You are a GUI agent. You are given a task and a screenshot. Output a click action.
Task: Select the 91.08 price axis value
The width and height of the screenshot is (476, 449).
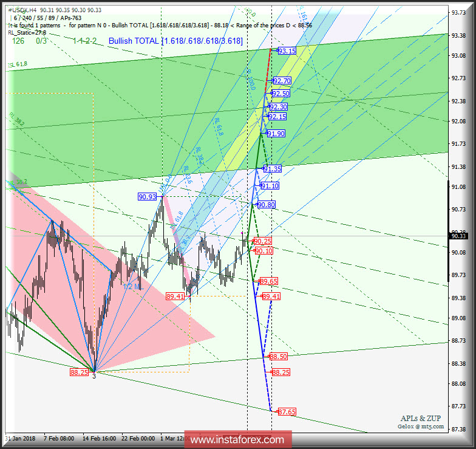(458, 187)
